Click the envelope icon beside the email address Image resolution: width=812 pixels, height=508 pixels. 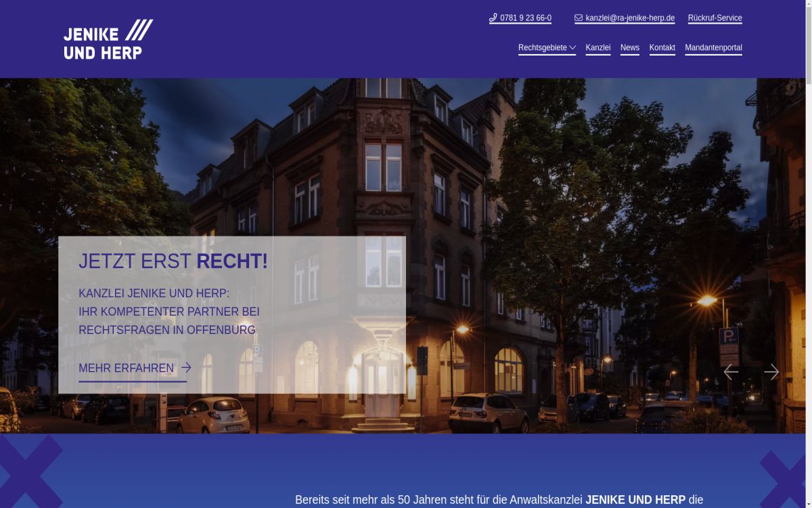(x=578, y=18)
